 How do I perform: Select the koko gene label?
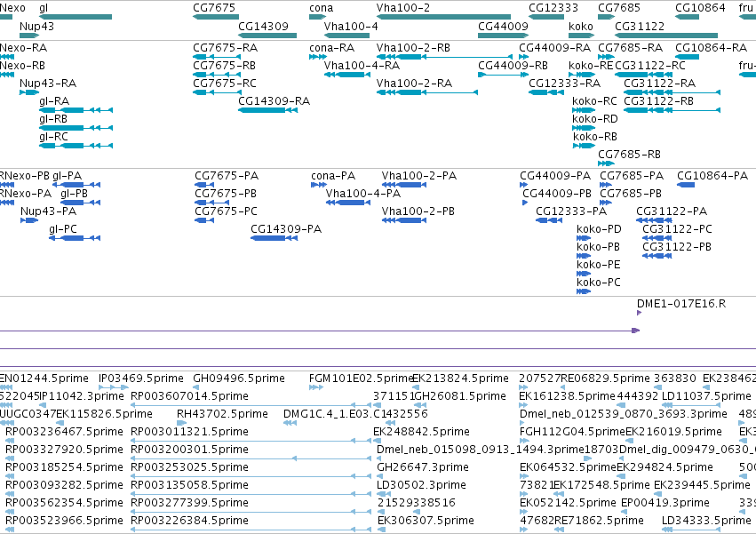click(580, 27)
